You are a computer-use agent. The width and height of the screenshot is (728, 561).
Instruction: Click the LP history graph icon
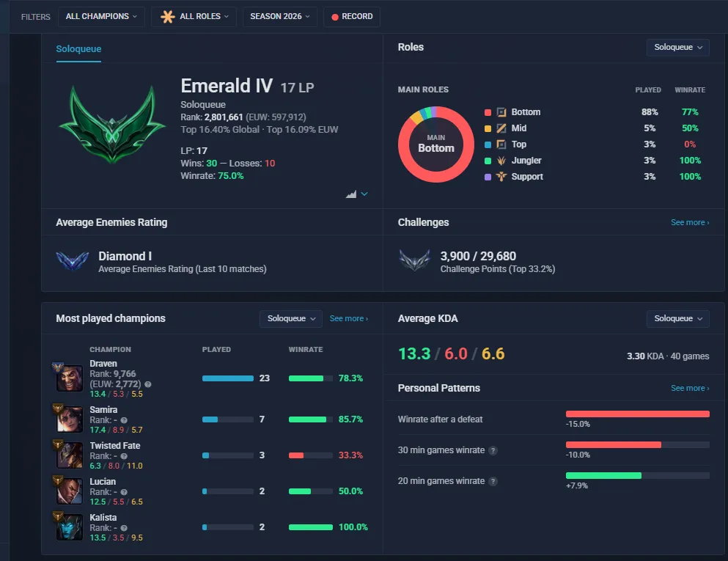(351, 194)
